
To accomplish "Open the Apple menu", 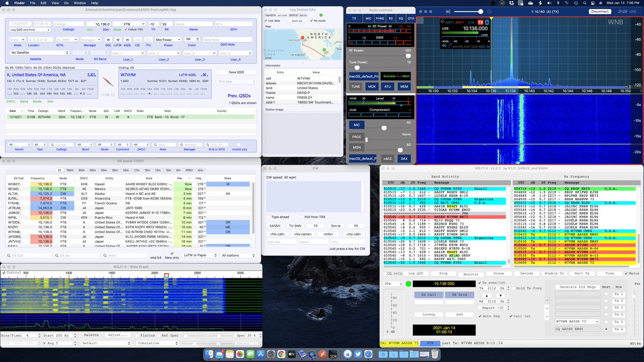I will [x=6, y=3].
